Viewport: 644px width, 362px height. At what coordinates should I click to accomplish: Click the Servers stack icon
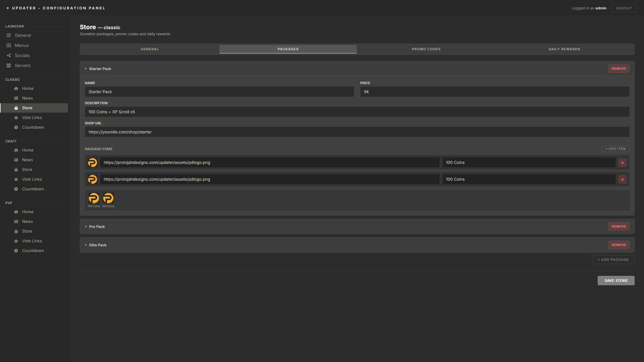coord(9,65)
